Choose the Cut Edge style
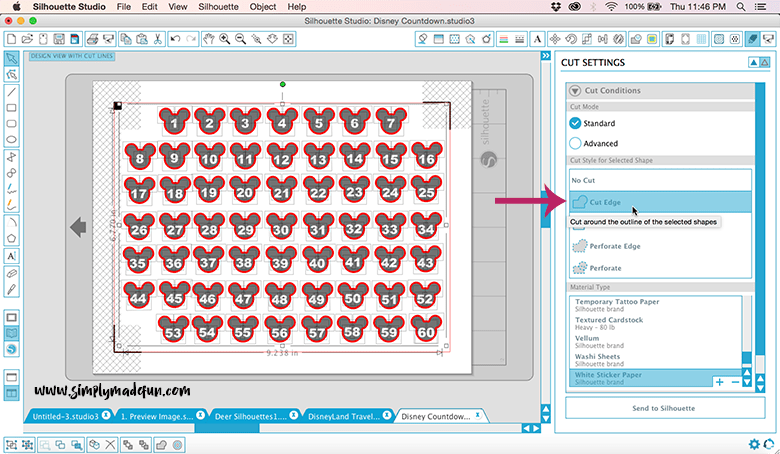This screenshot has width=780, height=454. pos(660,202)
